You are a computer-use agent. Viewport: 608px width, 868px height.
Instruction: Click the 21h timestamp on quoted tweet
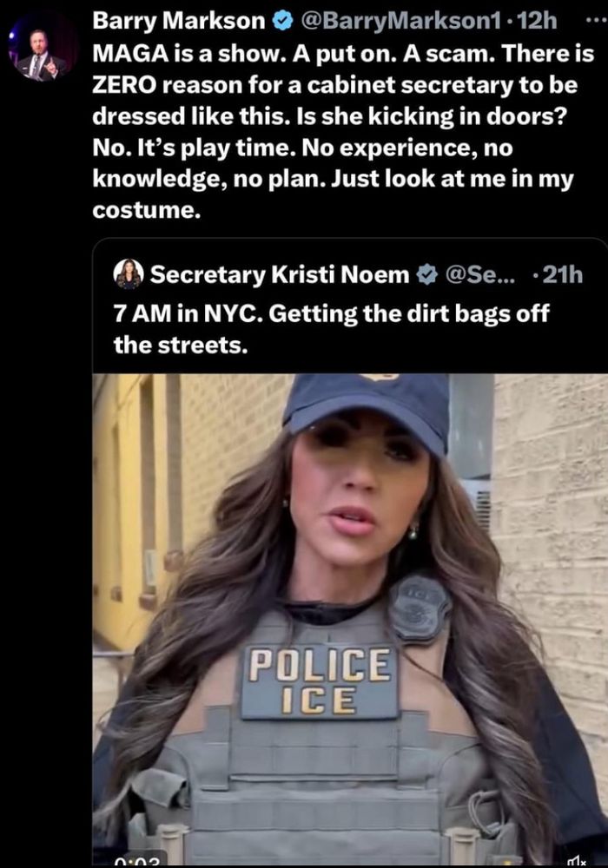coord(562,274)
